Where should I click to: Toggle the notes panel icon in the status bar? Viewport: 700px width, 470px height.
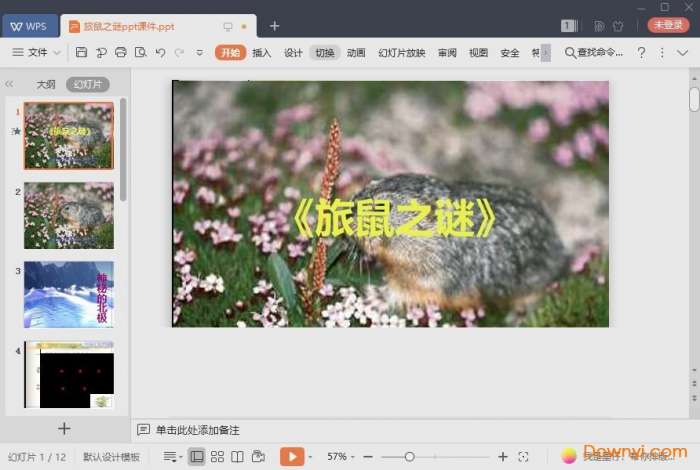tap(172, 456)
